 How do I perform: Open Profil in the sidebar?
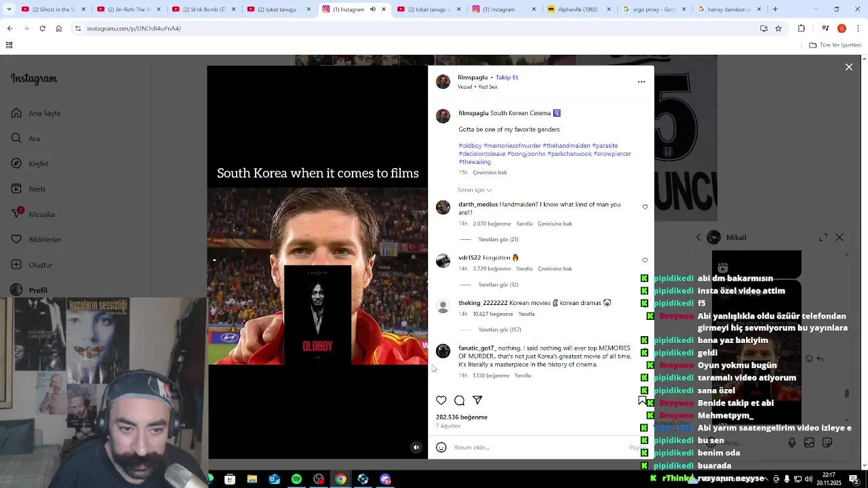pyautogui.click(x=29, y=290)
